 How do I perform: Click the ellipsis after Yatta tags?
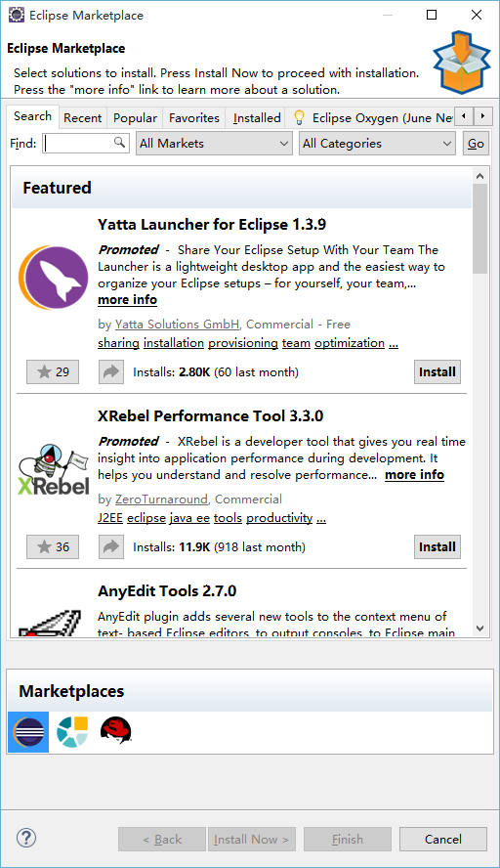click(x=394, y=343)
